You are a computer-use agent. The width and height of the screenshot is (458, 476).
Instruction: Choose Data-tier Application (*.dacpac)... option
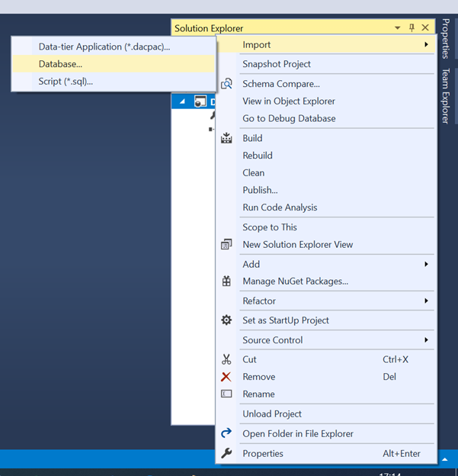[x=104, y=47]
